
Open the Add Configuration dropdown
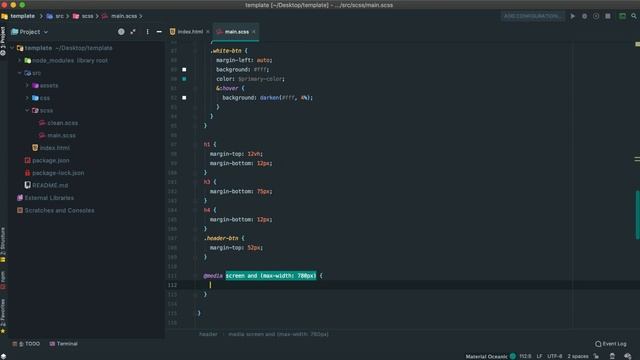click(532, 16)
